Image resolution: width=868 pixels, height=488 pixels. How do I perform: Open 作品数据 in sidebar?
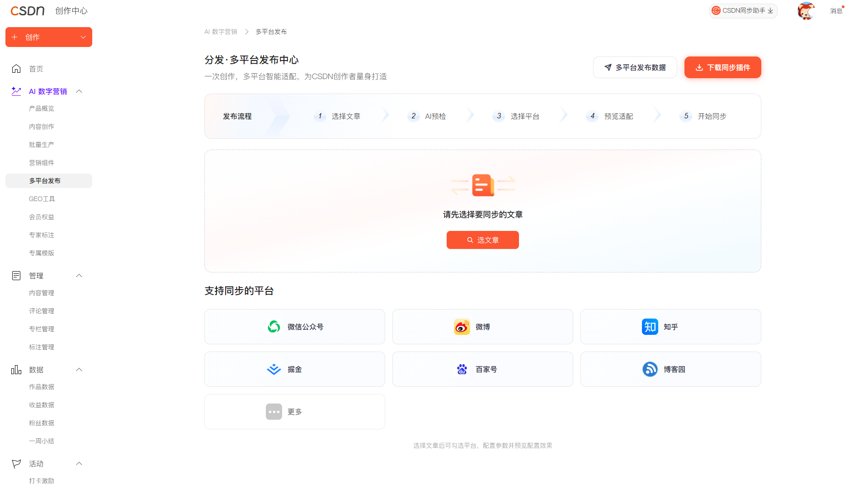tap(42, 387)
